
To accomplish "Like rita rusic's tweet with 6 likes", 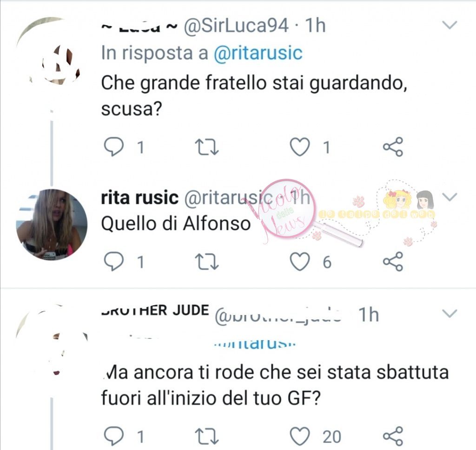I will tap(300, 262).
